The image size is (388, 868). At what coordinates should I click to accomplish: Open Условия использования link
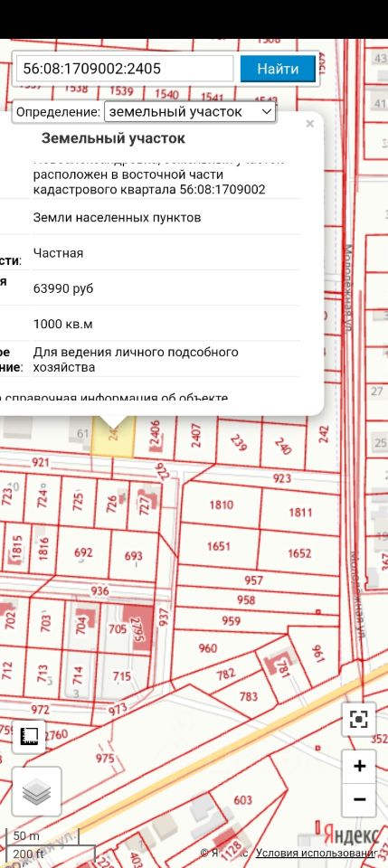(316, 854)
